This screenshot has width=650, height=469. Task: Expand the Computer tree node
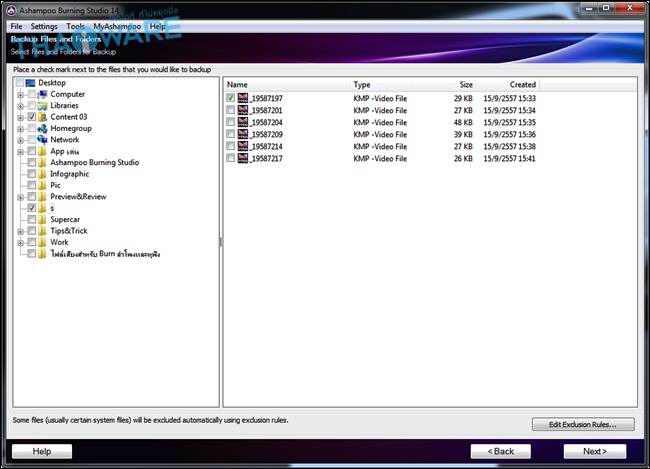pyautogui.click(x=20, y=95)
